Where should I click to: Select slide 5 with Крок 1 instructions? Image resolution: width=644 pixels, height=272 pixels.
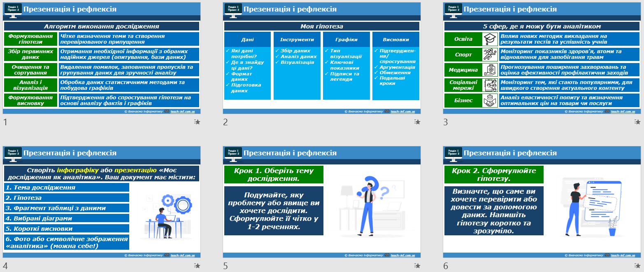coord(322,202)
